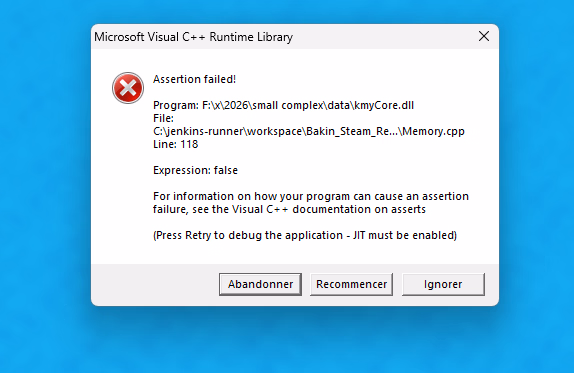The height and width of the screenshot is (373, 574).
Task: Click the 'Assertion failed!' heading text
Action: click(x=194, y=79)
